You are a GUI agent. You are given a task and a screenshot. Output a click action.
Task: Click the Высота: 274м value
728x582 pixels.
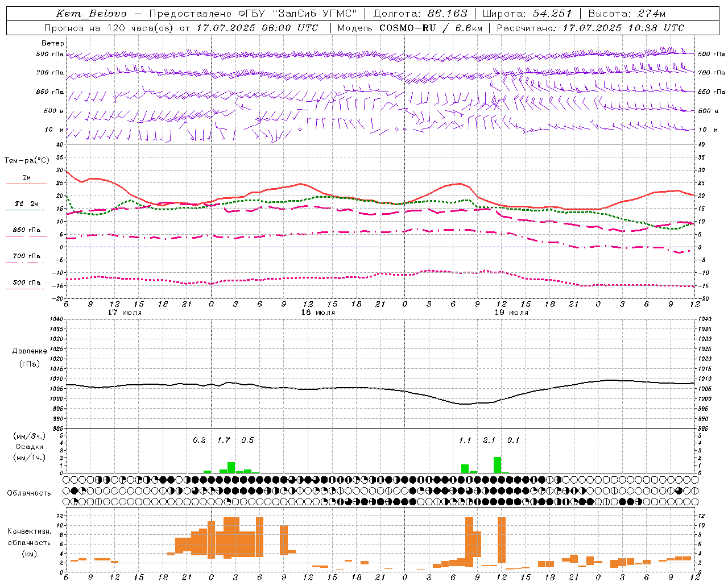[x=627, y=14]
